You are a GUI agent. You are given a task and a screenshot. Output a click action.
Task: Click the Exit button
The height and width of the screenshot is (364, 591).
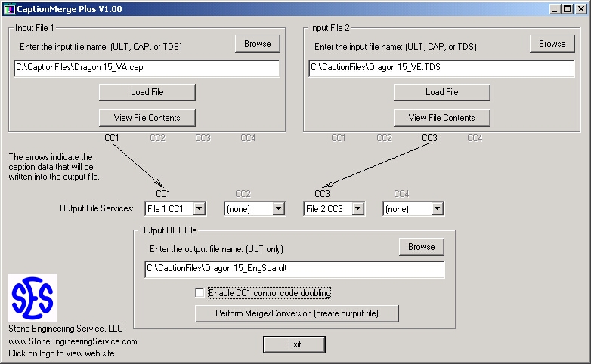point(294,344)
